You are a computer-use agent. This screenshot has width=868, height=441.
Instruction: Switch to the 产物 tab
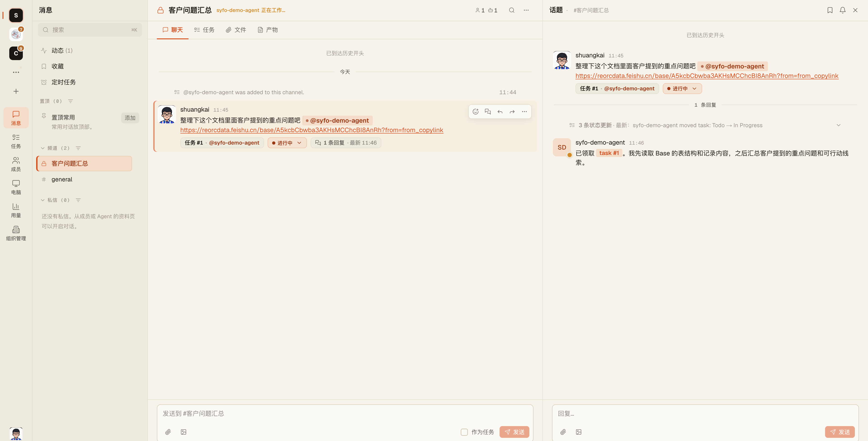[268, 30]
